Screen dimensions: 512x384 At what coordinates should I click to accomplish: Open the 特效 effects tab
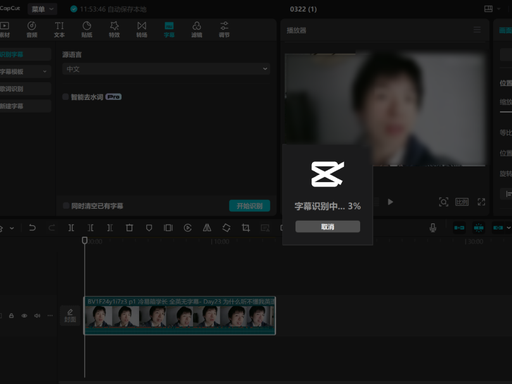point(114,29)
